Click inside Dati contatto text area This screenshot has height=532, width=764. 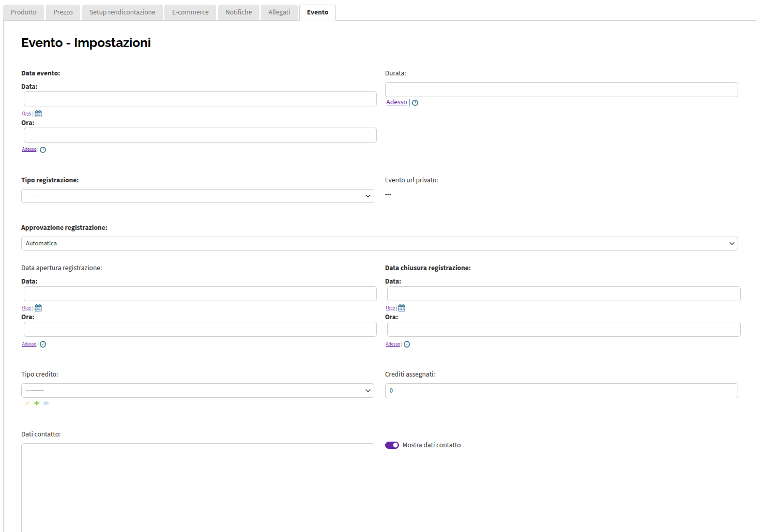coord(197,488)
